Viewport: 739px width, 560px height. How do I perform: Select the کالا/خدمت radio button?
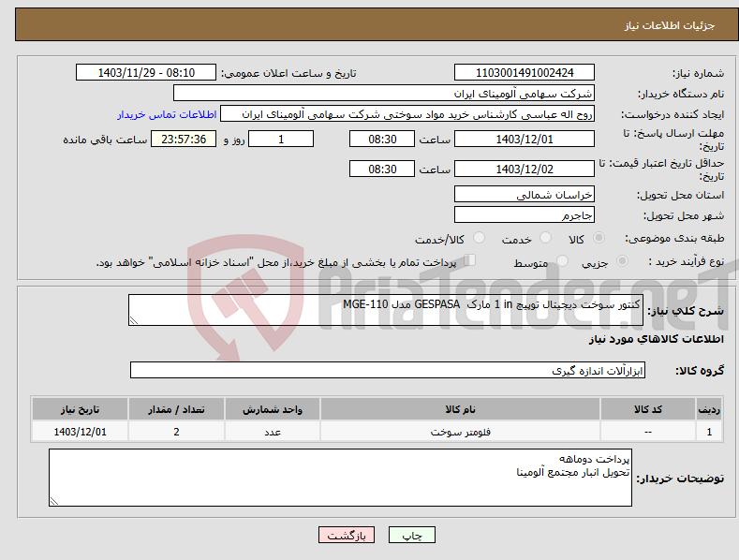click(479, 238)
